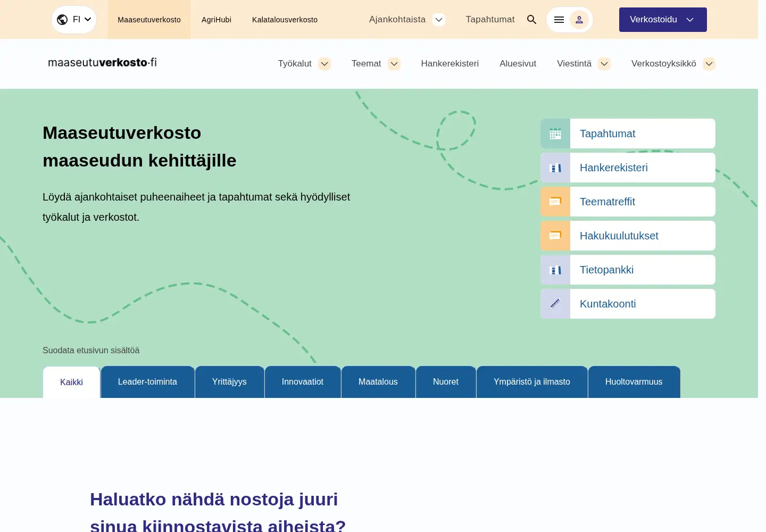
Task: Open the Viestintä main menu link
Action: (x=574, y=64)
